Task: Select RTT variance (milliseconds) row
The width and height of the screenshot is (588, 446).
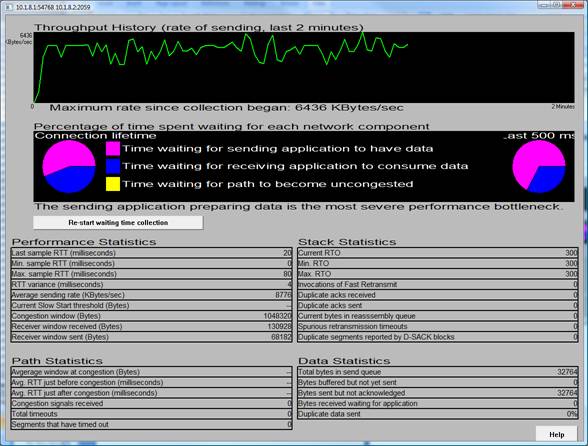Action: click(x=152, y=284)
